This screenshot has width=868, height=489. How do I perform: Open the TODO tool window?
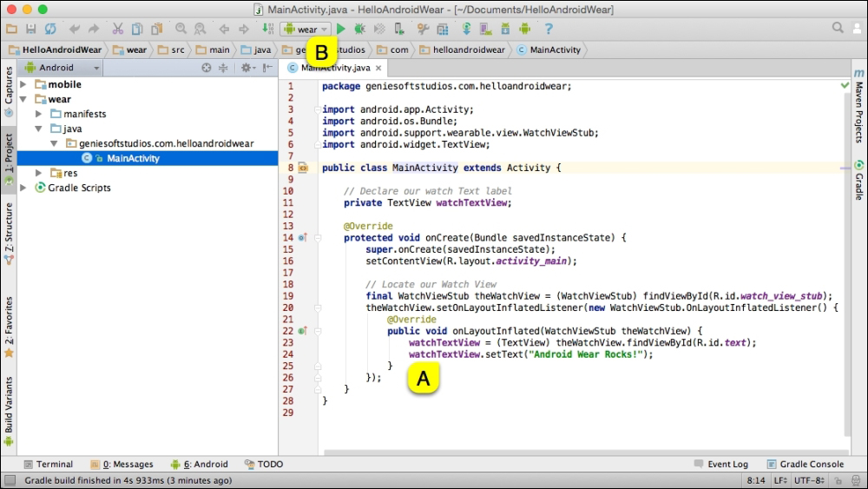[x=264, y=464]
